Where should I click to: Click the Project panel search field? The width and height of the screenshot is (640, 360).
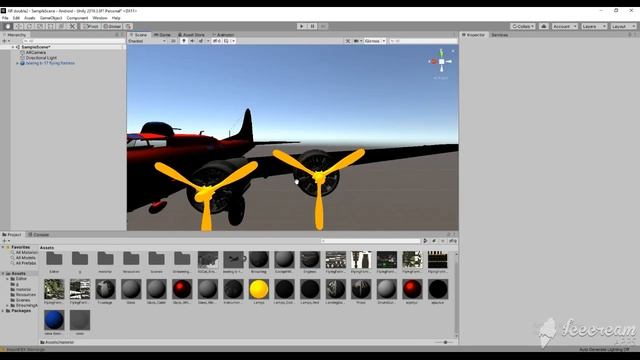tap(371, 241)
